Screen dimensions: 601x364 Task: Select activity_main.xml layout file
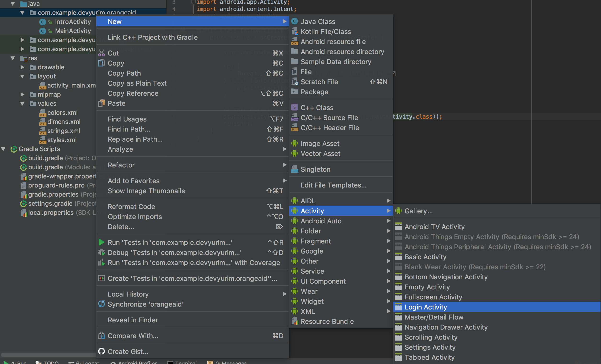pyautogui.click(x=71, y=85)
